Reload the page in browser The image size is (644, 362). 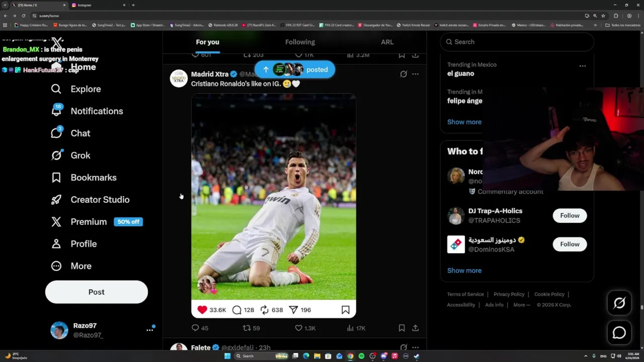tap(23, 16)
